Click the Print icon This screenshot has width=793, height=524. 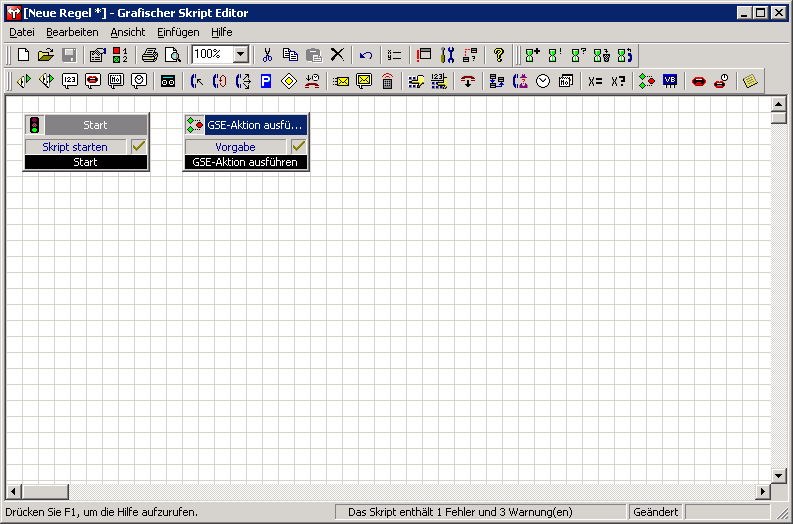coord(150,55)
